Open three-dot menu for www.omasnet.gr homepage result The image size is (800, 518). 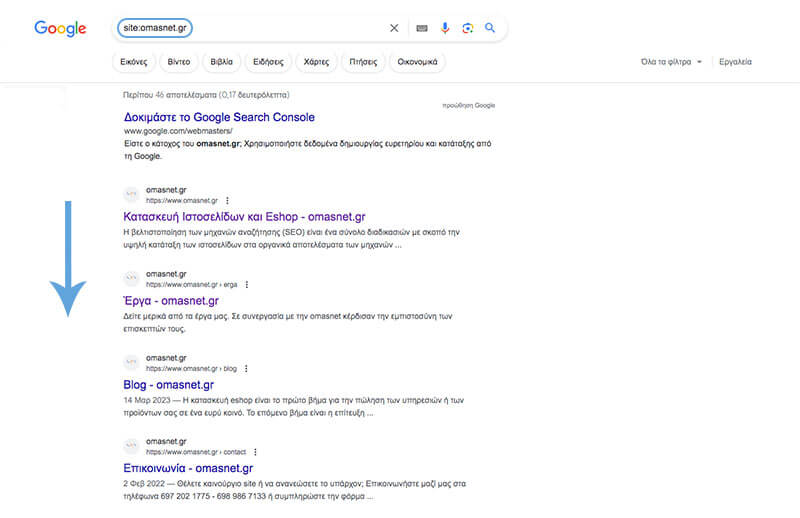pos(227,201)
